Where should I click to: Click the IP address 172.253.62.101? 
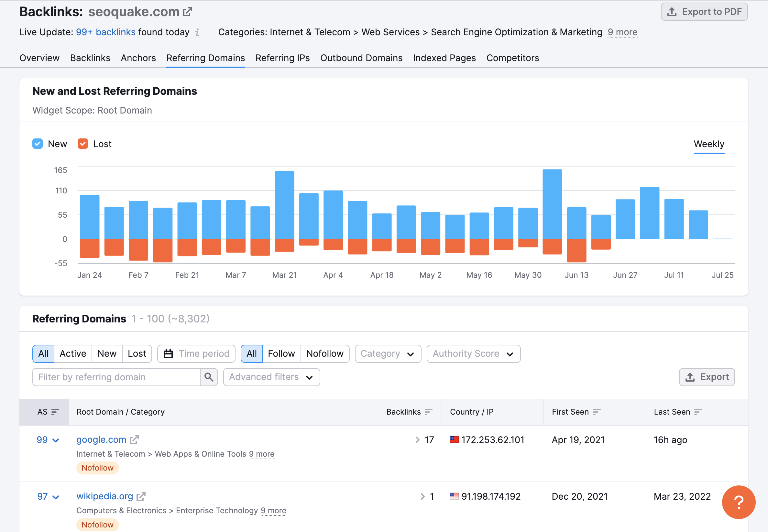point(493,440)
